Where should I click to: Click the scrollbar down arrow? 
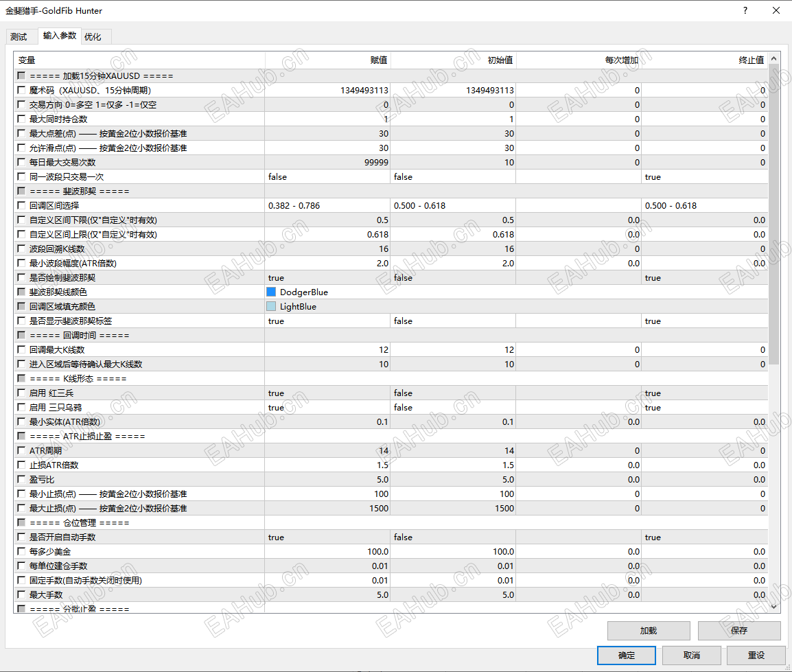click(773, 606)
